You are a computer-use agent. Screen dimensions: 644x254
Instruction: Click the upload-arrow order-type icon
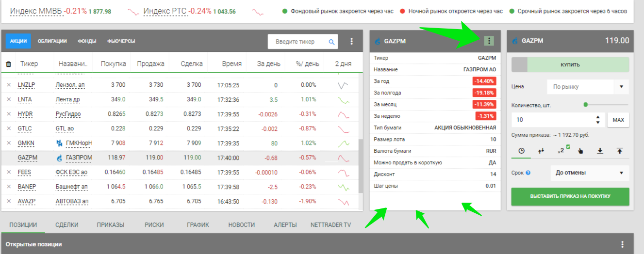[620, 151]
